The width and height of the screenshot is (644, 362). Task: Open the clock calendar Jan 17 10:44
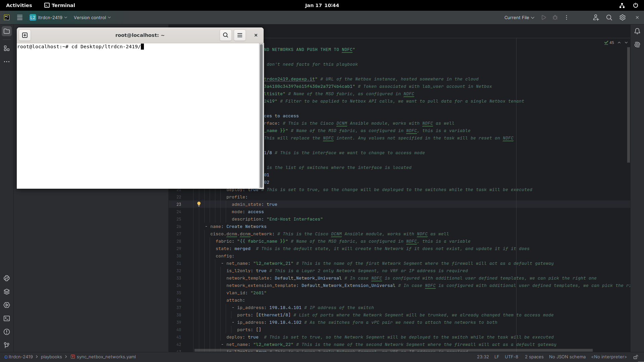[x=322, y=5]
